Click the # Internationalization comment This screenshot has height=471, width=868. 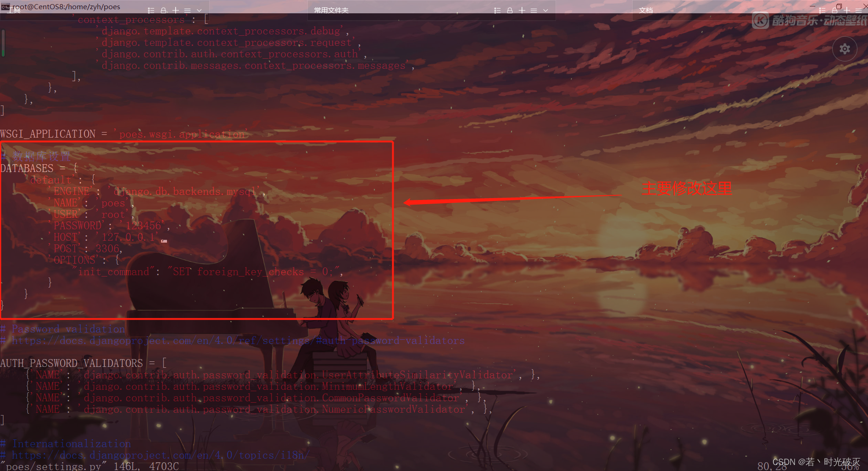(66, 443)
